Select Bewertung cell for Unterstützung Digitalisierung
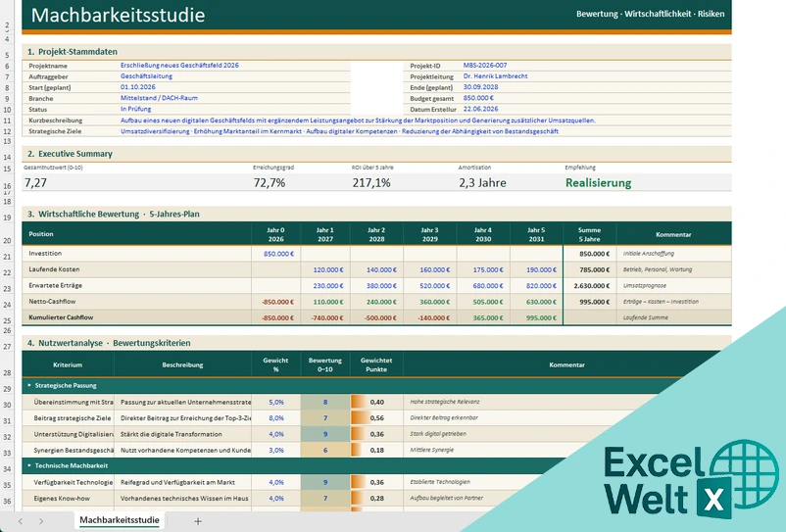 click(x=325, y=434)
